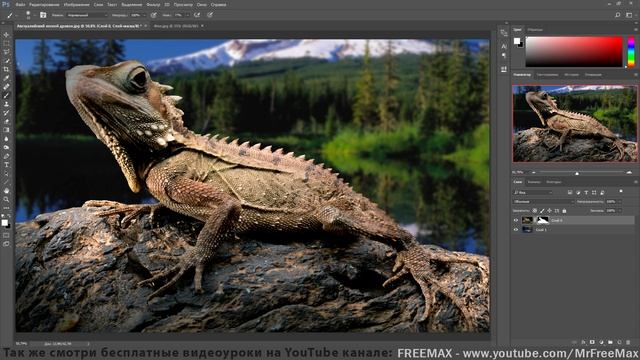Toggle quick mask mode

tap(6, 235)
